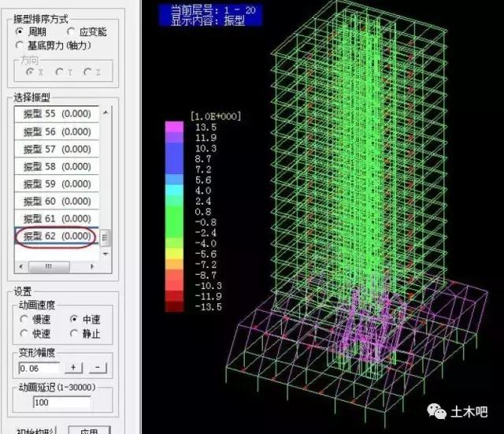
Task: Click the horizontal scroll-right arrow of mode list
Action: coord(92,266)
